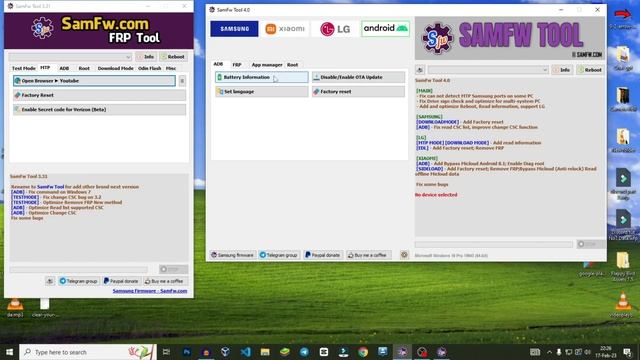
Task: Click the Disable/Enable OTA Update button
Action: point(358,77)
